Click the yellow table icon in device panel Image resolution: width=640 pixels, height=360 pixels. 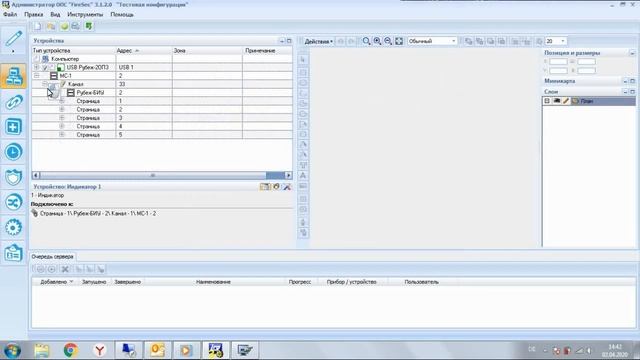click(x=265, y=187)
